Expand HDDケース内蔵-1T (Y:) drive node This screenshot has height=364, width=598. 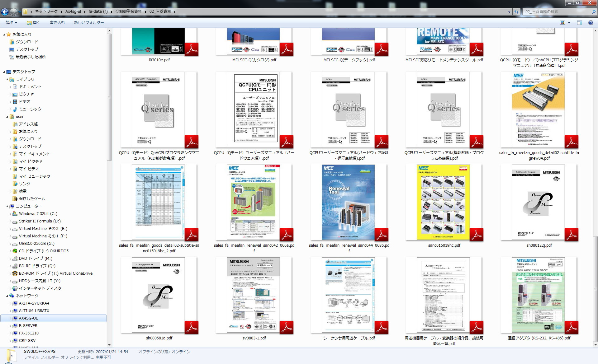click(x=10, y=281)
